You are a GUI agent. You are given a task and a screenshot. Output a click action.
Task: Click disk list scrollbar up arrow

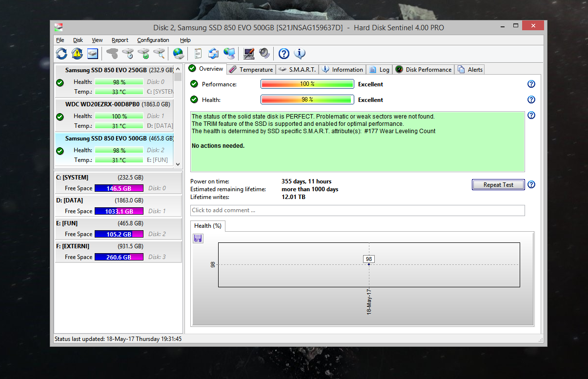point(178,69)
